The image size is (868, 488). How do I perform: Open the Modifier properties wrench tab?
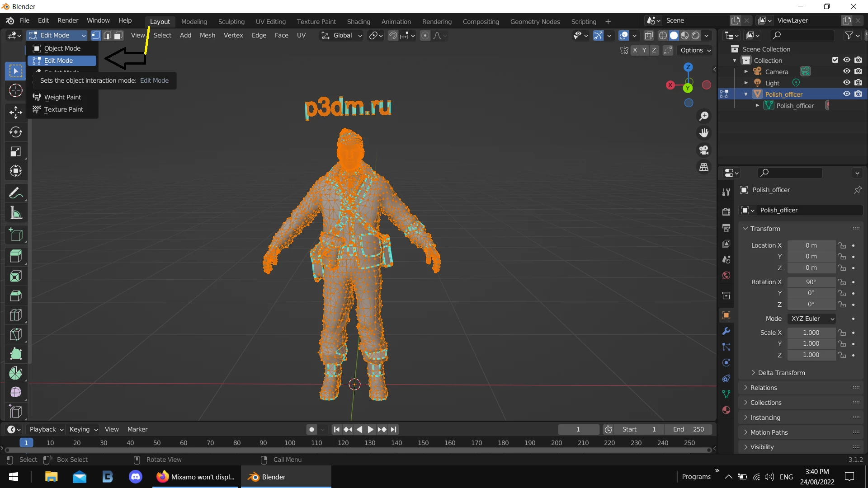pos(726,331)
